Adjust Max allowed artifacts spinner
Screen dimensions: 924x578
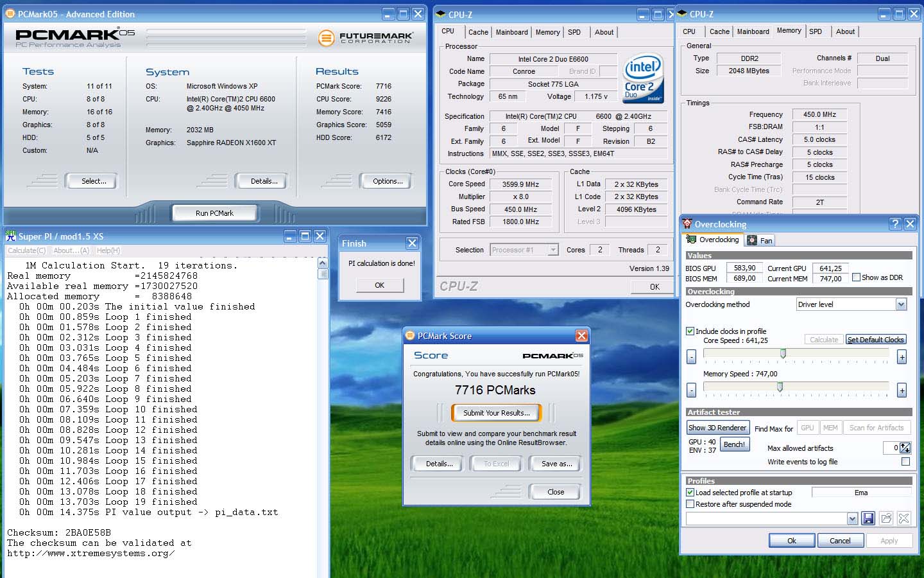point(905,448)
